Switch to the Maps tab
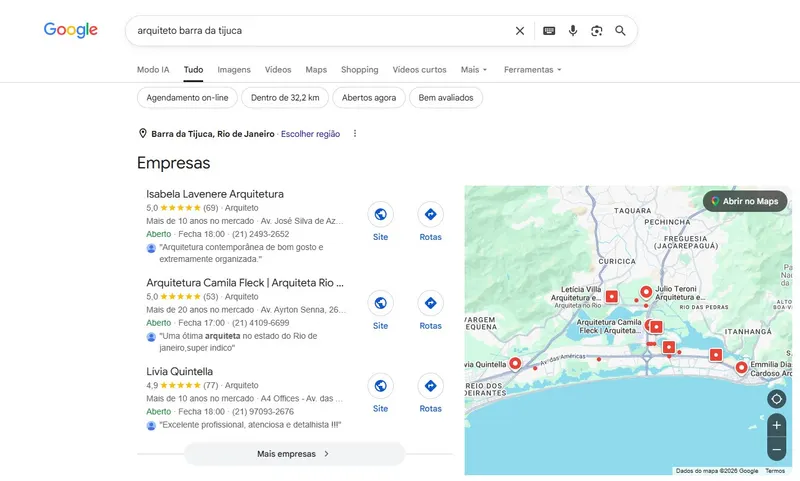The width and height of the screenshot is (800, 481). pos(316,70)
